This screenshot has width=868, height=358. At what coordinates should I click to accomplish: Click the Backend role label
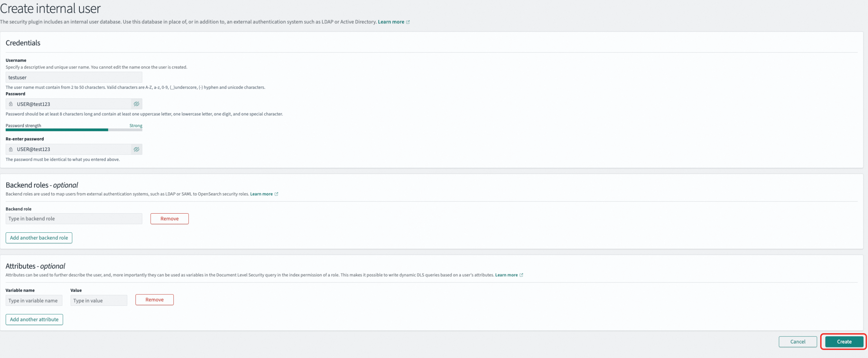18,209
